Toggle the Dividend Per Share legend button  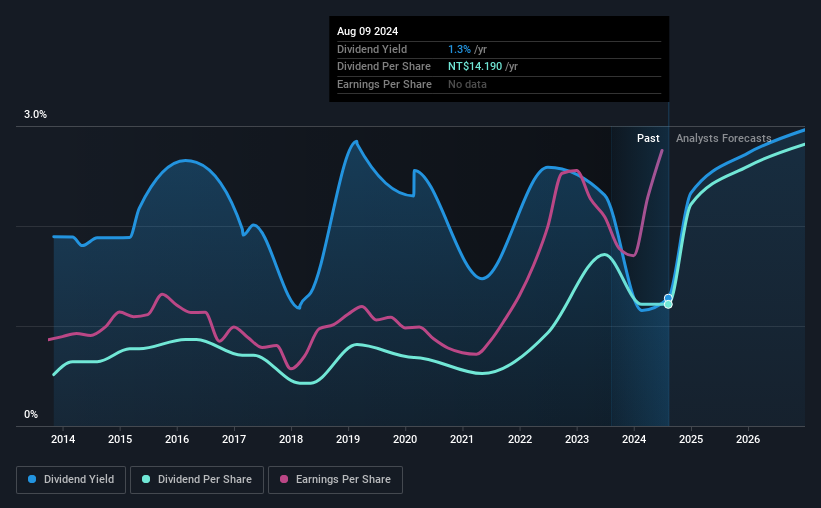(197, 480)
